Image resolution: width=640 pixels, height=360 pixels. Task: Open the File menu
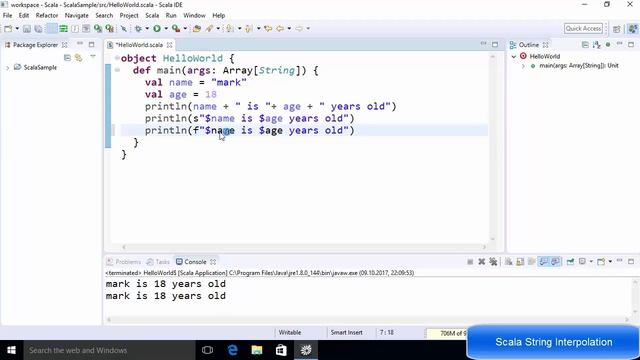click(7, 16)
